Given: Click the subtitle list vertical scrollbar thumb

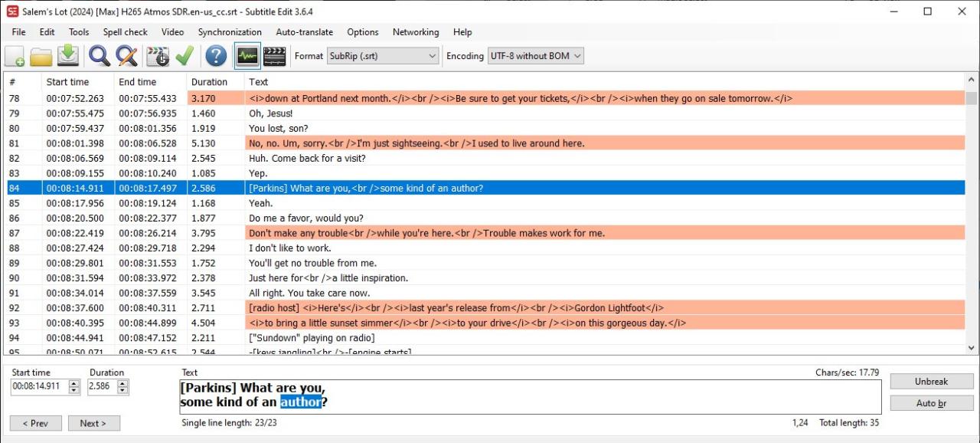Looking at the screenshot, I should [x=971, y=98].
